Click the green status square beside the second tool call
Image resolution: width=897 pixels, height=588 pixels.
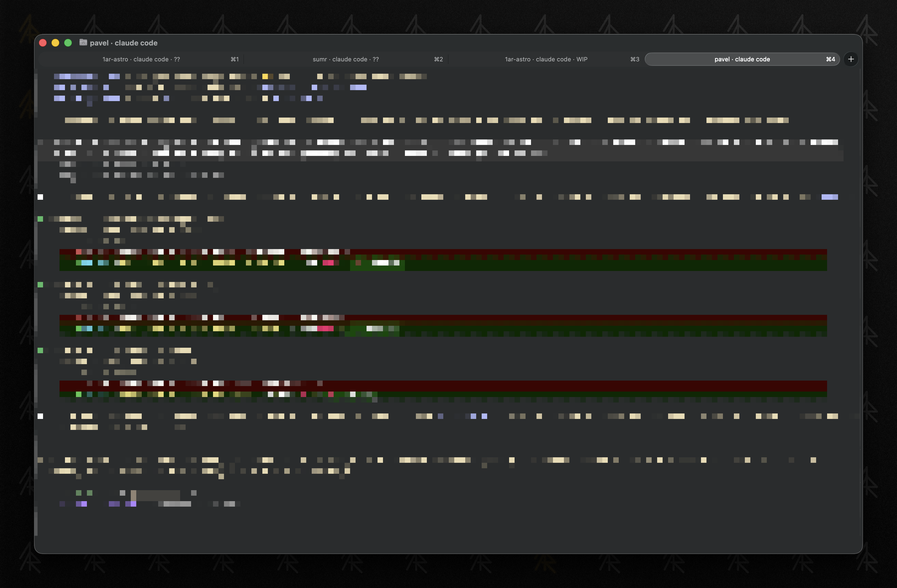click(x=40, y=284)
